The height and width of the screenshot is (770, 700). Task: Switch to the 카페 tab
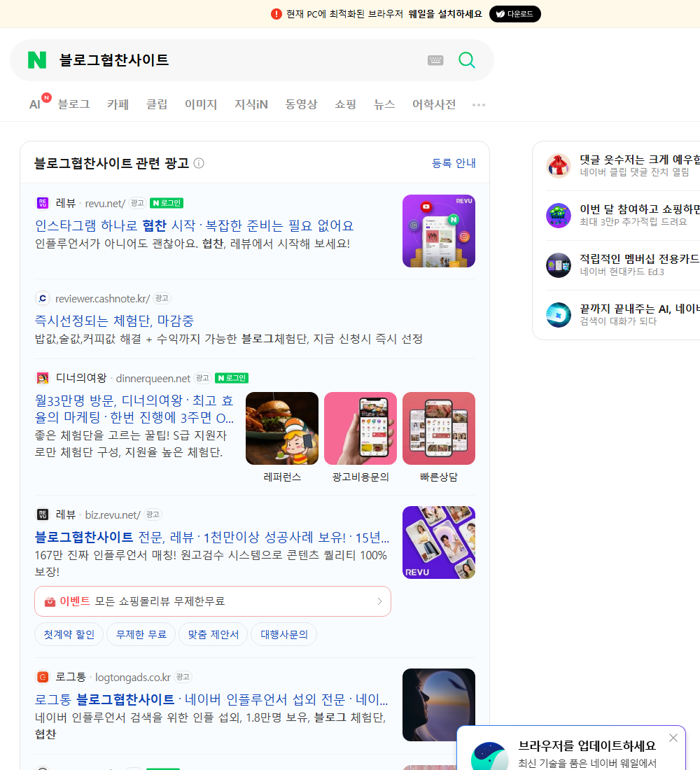click(118, 104)
